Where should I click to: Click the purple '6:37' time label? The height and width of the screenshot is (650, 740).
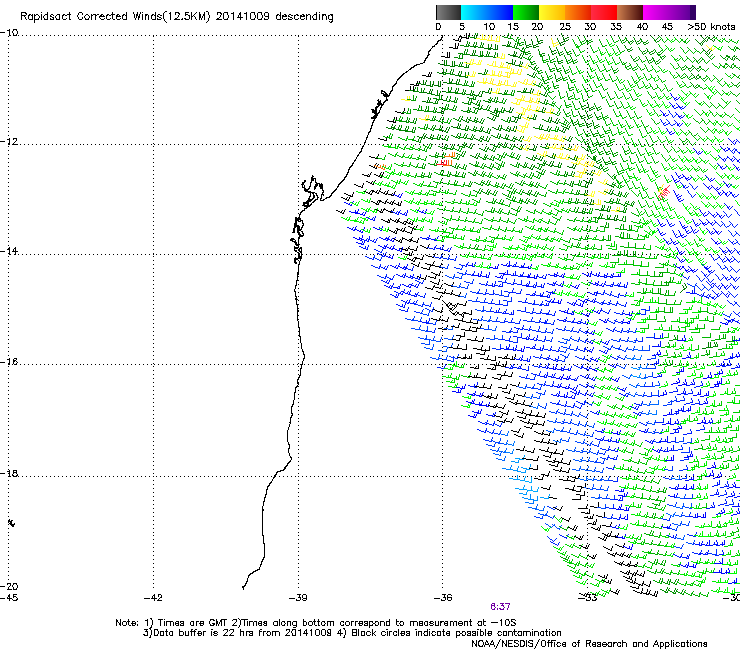point(500,607)
